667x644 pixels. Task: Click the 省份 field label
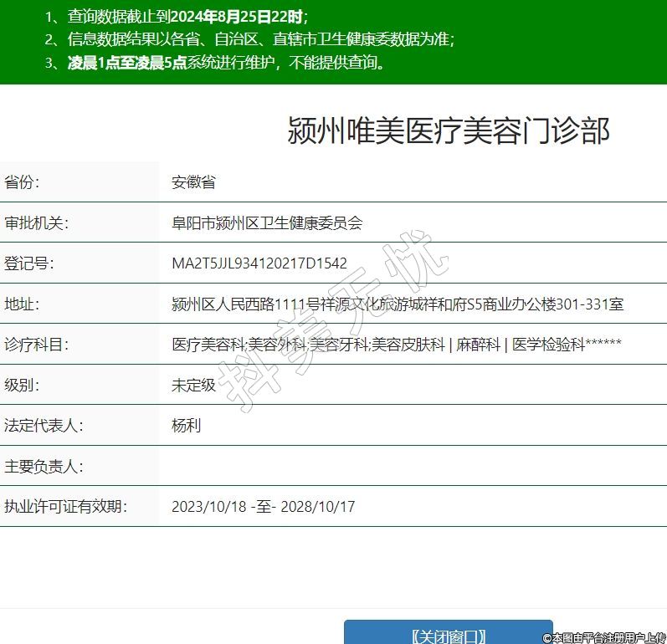click(23, 182)
